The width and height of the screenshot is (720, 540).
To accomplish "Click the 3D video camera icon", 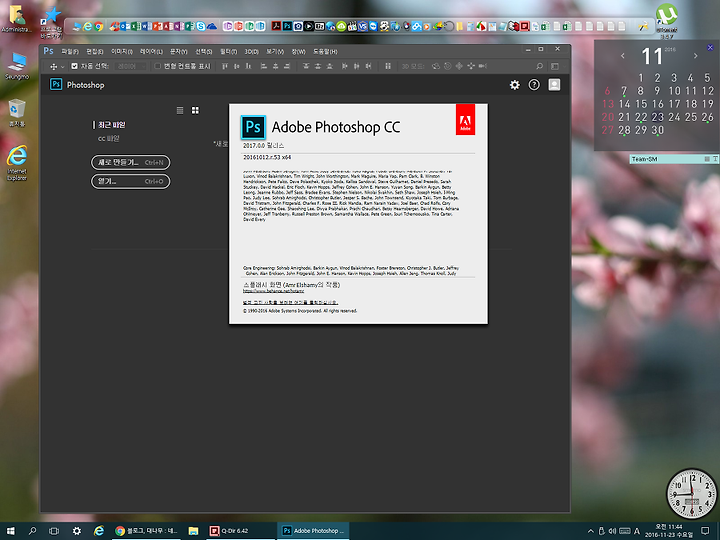I will pos(483,66).
